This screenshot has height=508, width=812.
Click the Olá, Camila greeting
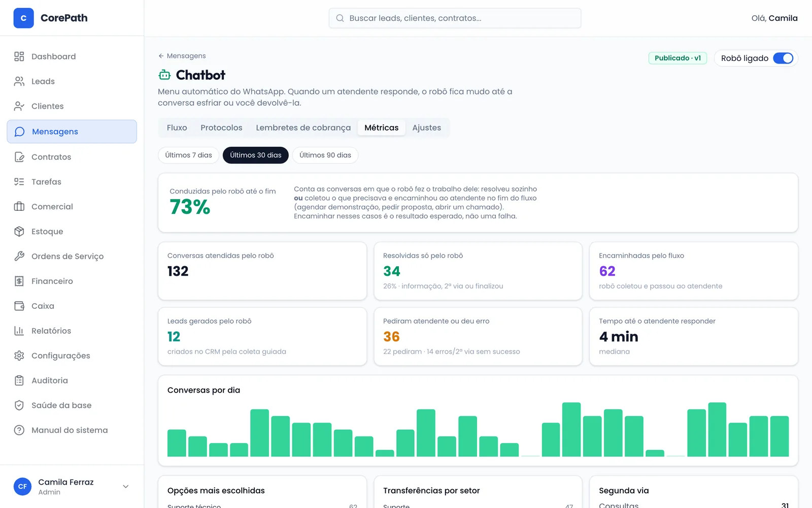[x=774, y=18]
